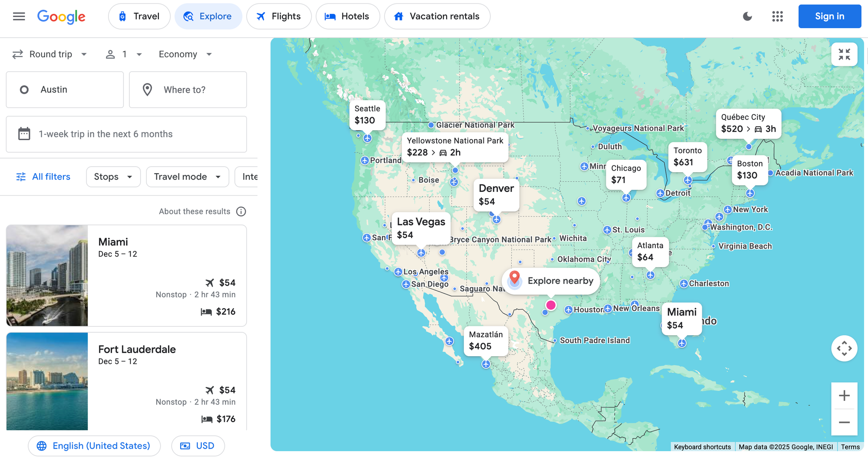Open the Miami destination photo
Image resolution: width=868 pixels, height=459 pixels.
(x=47, y=275)
